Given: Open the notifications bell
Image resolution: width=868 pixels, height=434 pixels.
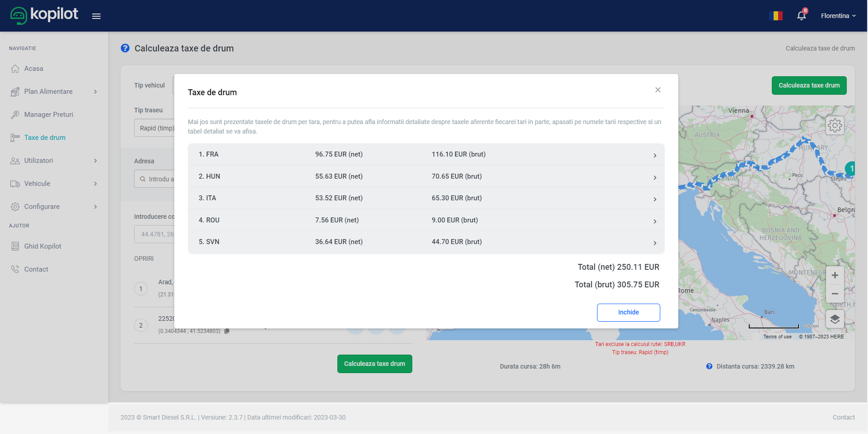Looking at the screenshot, I should (801, 16).
